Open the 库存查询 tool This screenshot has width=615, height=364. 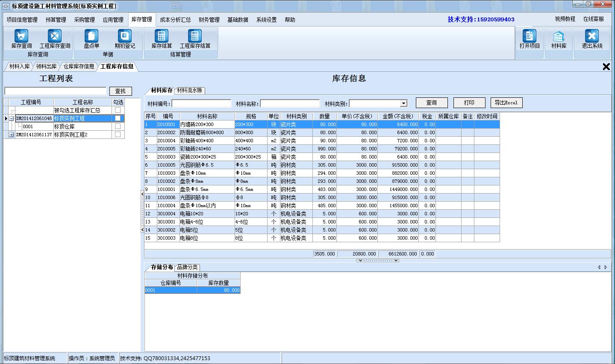[x=21, y=41]
